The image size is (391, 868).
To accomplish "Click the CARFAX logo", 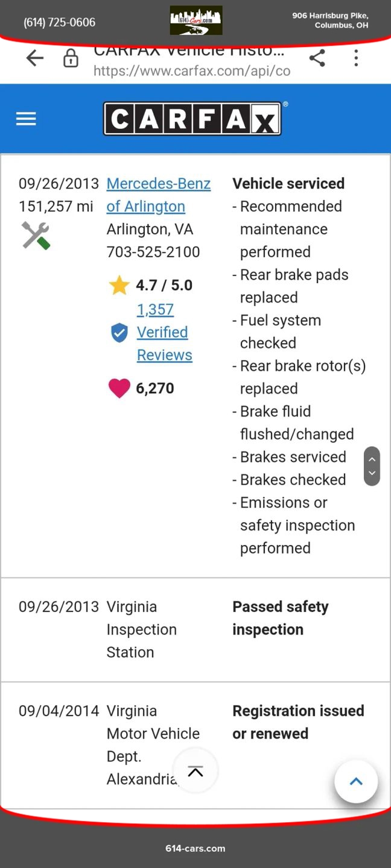I will (x=192, y=119).
